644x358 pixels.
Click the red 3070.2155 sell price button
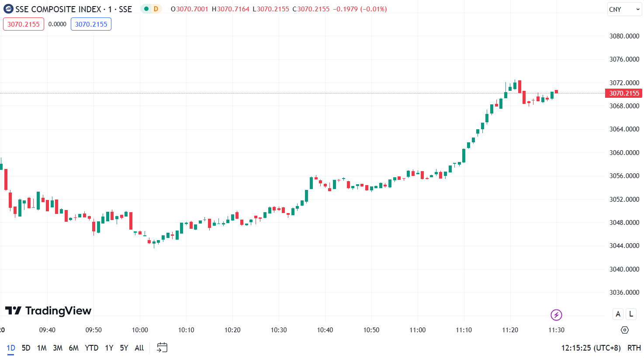(24, 24)
